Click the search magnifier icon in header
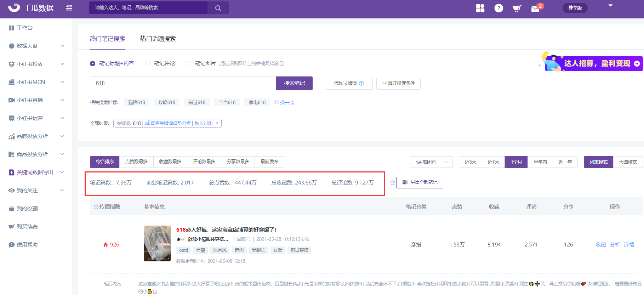The image size is (644, 295). click(218, 8)
